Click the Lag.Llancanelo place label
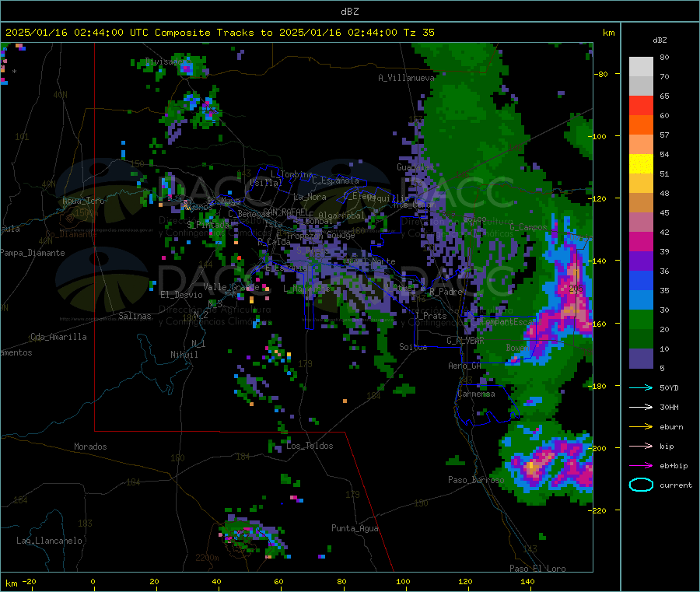 click(49, 541)
